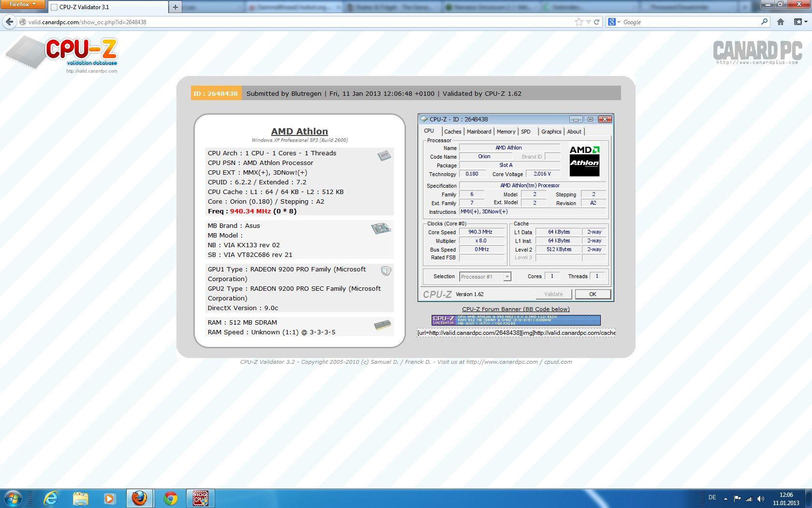
Task: Click the Google search input box
Action: coord(690,22)
